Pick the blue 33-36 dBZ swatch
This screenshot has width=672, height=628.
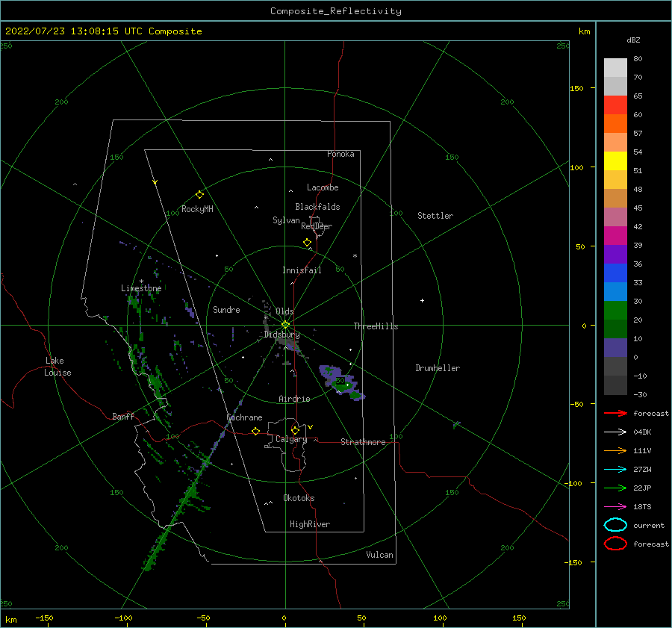615,273
